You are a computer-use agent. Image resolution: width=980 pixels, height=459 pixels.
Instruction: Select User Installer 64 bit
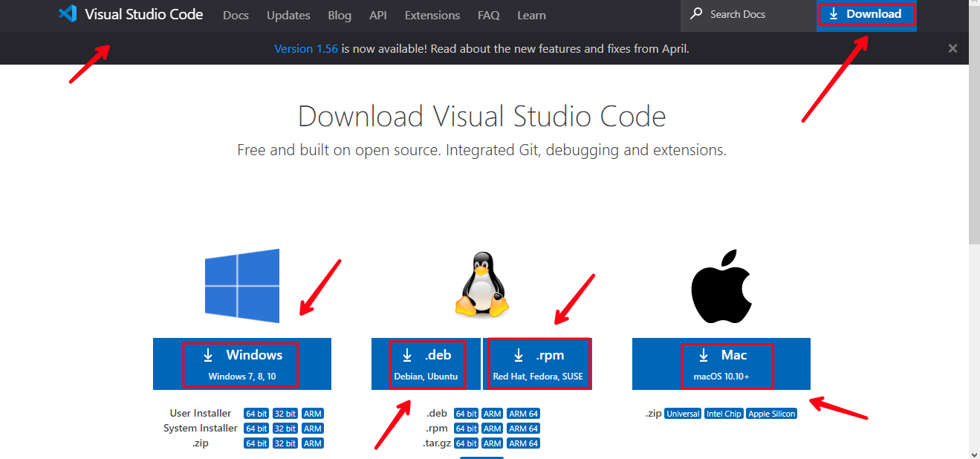[x=256, y=414]
